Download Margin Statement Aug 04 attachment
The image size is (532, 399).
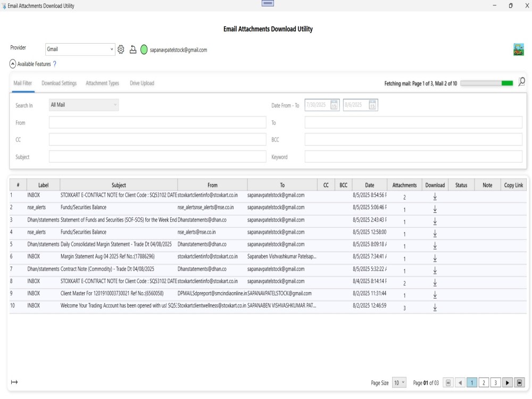click(x=435, y=258)
